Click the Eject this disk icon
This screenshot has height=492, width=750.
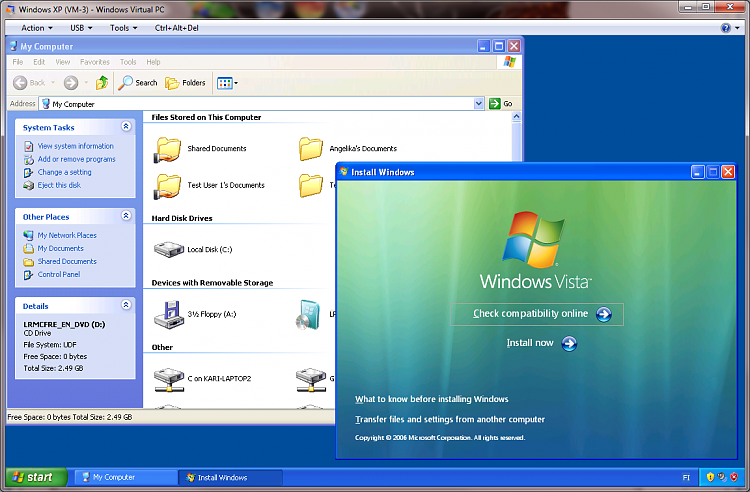pos(29,185)
